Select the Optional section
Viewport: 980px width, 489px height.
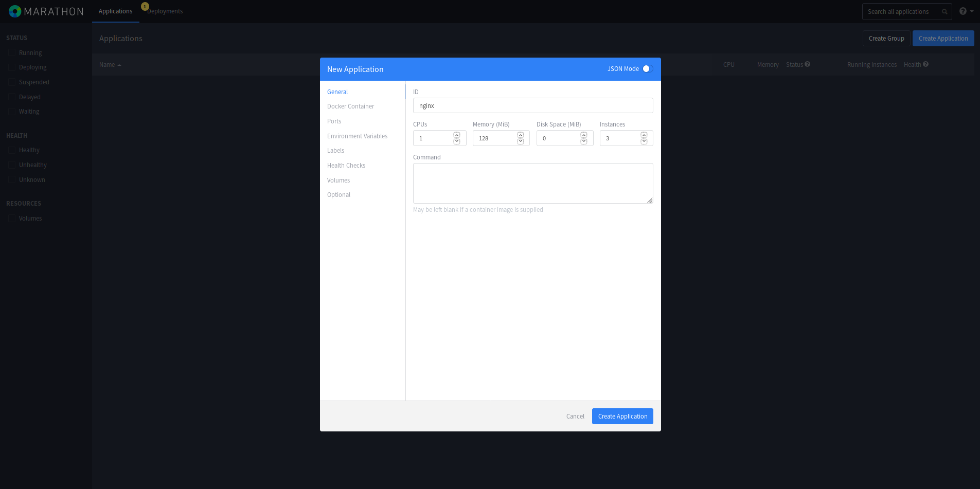click(339, 195)
